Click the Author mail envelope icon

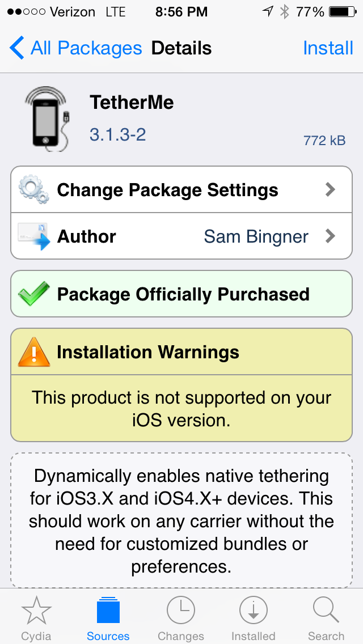(x=33, y=236)
